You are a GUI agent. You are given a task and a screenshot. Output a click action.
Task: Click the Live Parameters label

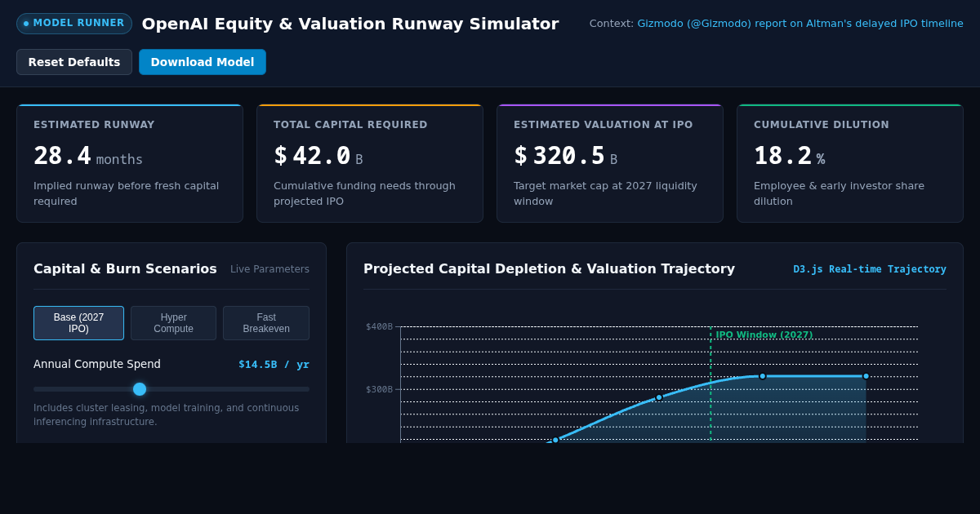(x=269, y=269)
